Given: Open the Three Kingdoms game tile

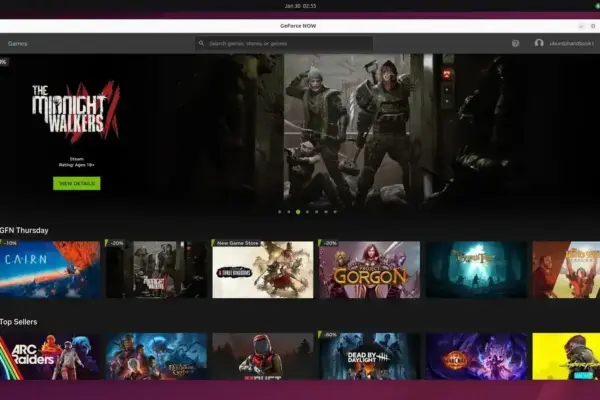Looking at the screenshot, I should [263, 269].
